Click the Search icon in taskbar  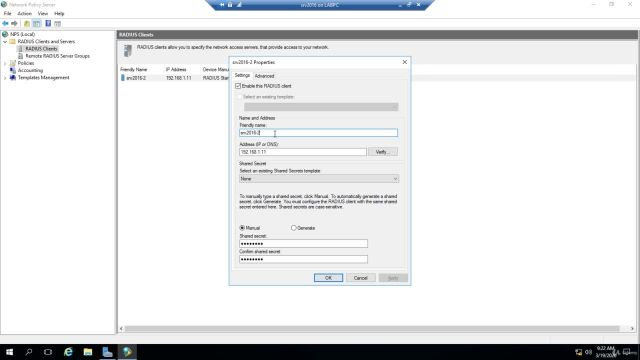click(x=29, y=351)
